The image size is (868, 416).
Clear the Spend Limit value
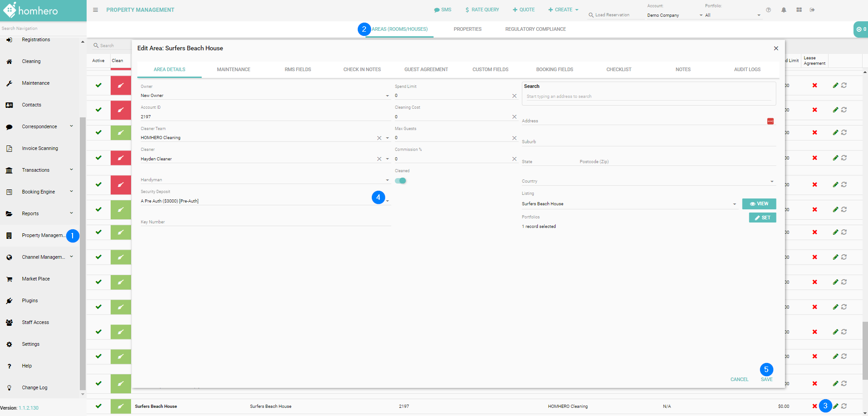tap(514, 96)
